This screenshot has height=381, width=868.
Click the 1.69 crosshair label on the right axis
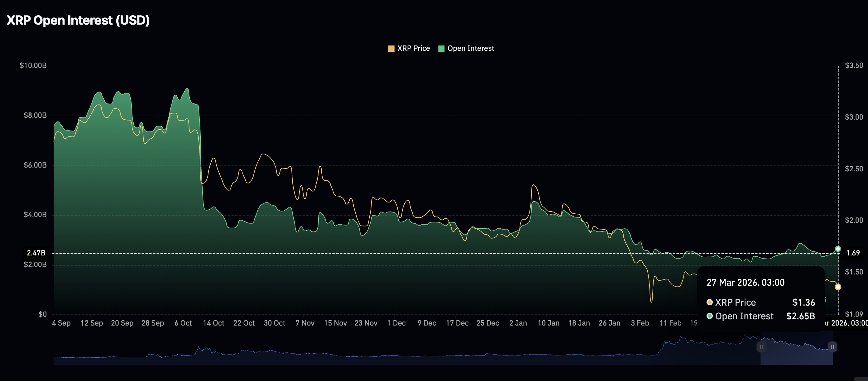click(x=853, y=253)
